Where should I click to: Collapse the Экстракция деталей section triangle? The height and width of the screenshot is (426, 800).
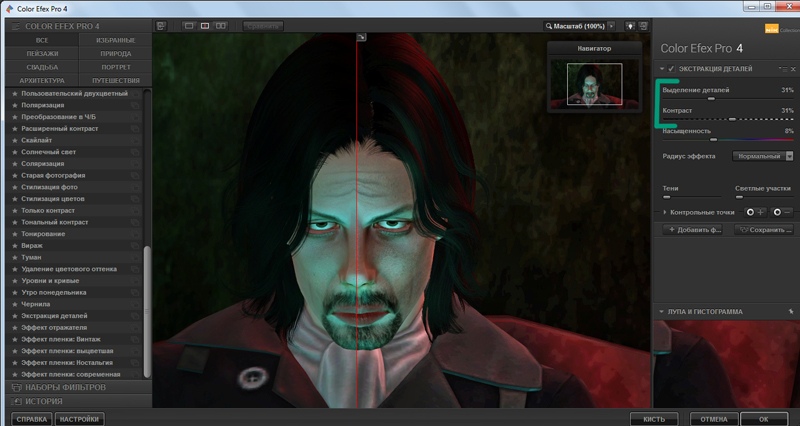pos(662,69)
